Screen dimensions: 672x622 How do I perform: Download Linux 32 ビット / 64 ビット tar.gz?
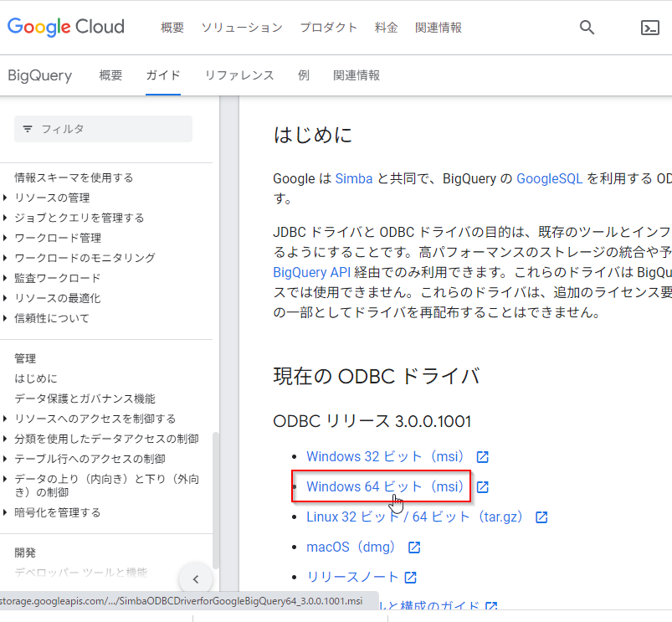coord(414,517)
